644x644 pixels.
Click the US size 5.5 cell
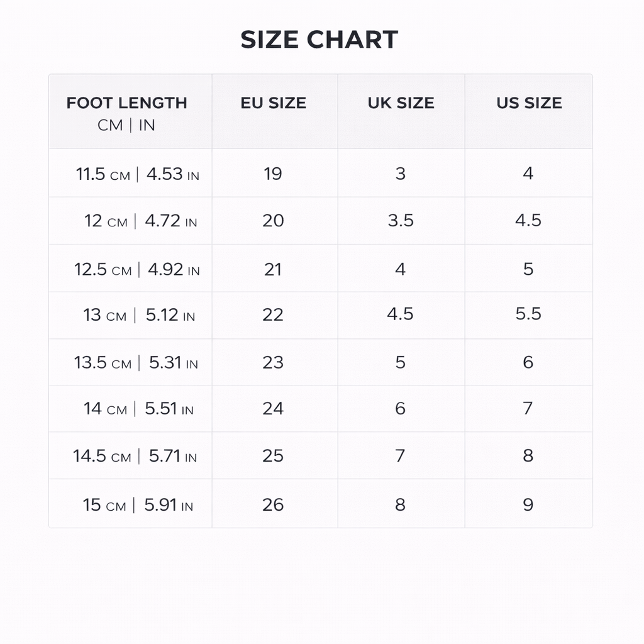click(528, 316)
